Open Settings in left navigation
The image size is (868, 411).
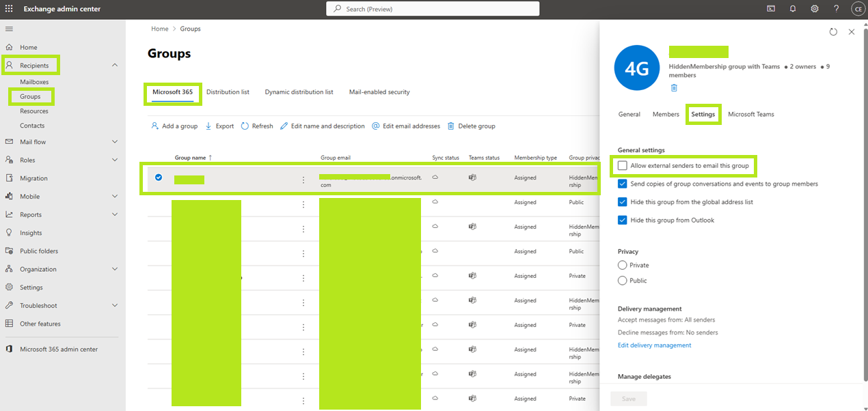tap(31, 287)
